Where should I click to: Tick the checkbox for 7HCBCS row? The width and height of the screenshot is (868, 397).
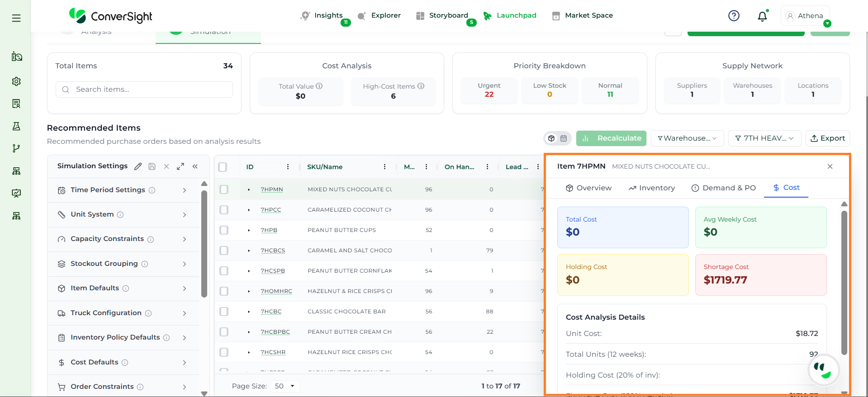[224, 250]
